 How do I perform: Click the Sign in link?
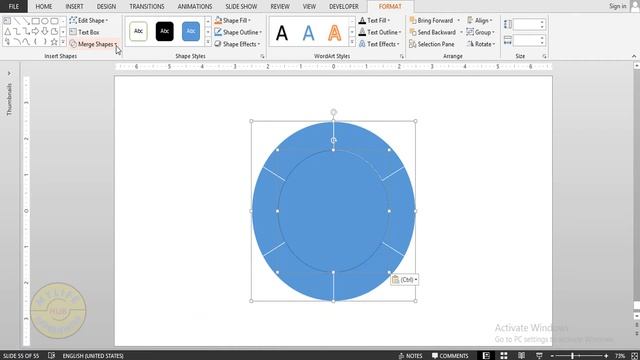point(618,6)
